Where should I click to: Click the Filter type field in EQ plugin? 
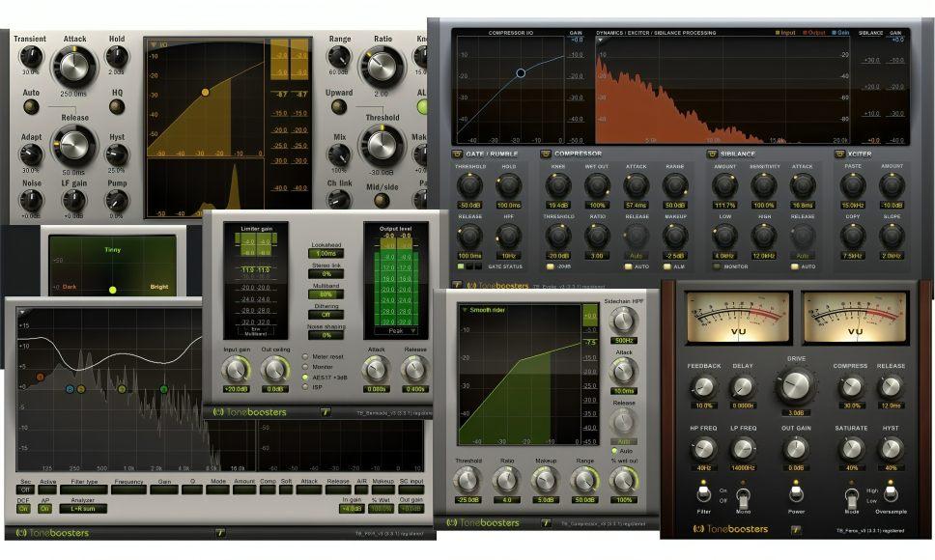coord(84,490)
